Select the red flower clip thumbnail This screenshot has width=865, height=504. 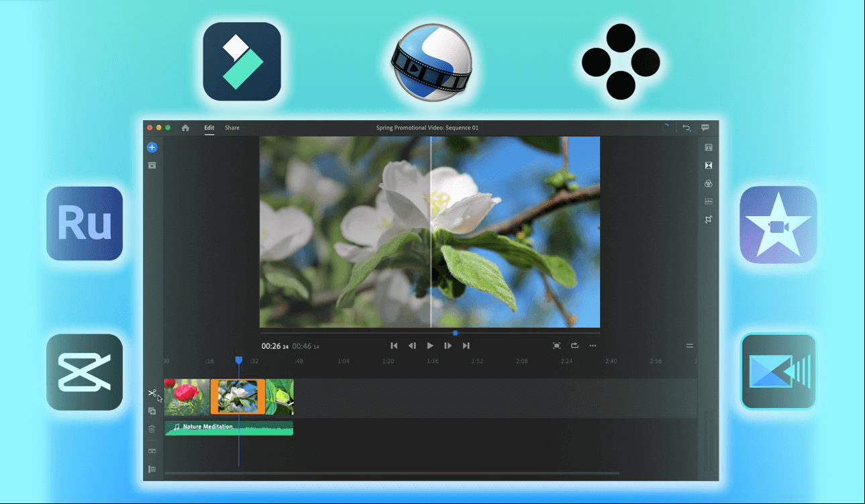click(x=187, y=397)
